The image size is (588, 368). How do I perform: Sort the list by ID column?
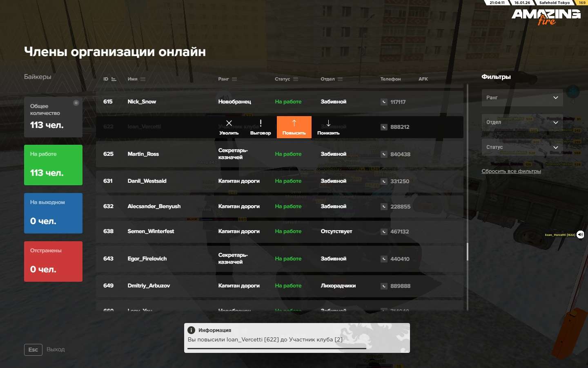click(x=114, y=79)
